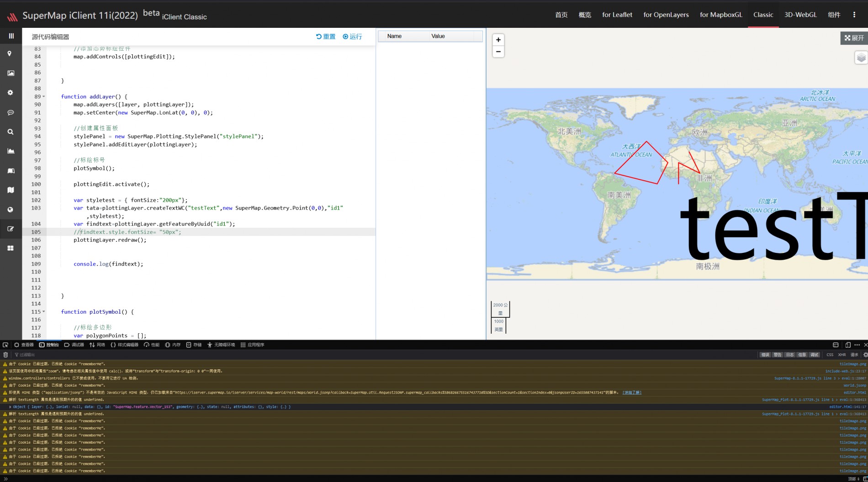Screen dimensions: 868x482
Task: Open the area chart category in sidebar
Action: coord(11,151)
